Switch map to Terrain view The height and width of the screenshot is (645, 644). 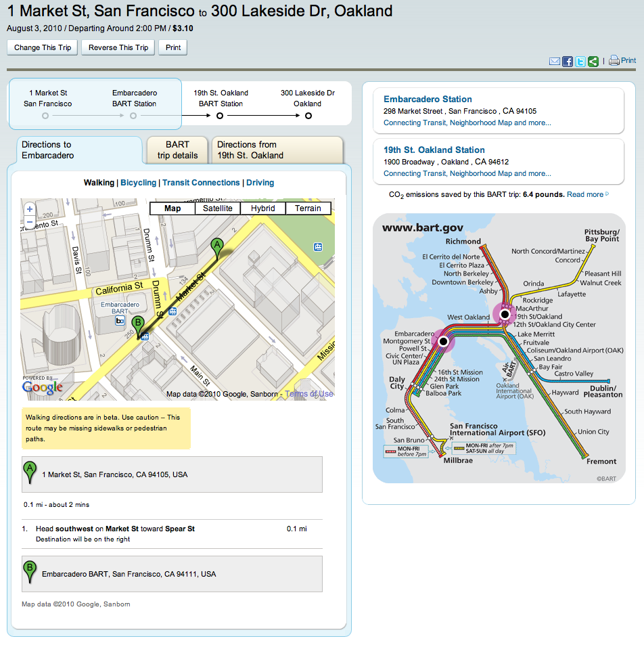coord(308,208)
